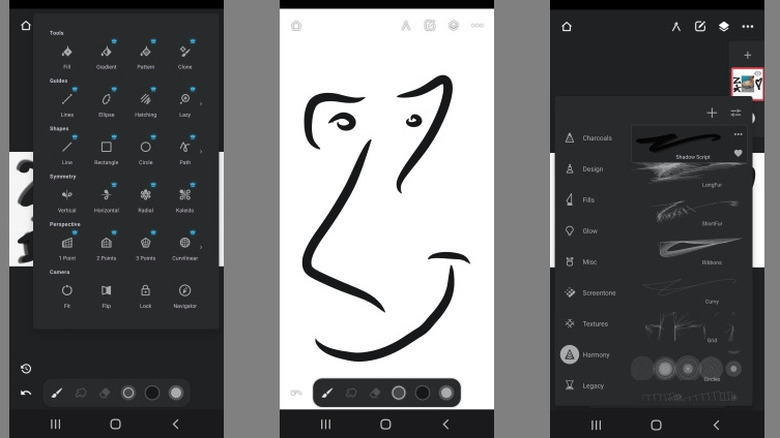Choose the Gradient tool
The image size is (780, 438).
click(106, 52)
